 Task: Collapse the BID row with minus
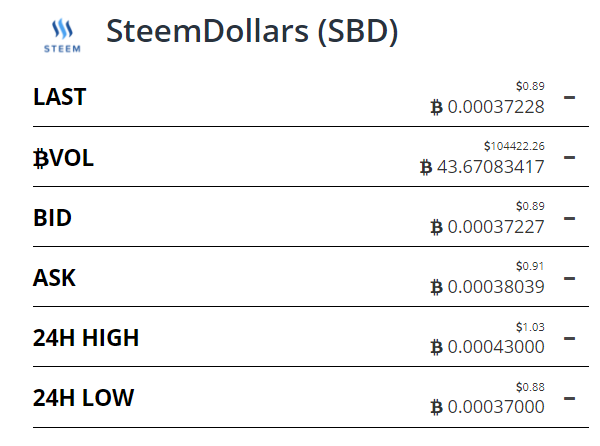coord(570,217)
